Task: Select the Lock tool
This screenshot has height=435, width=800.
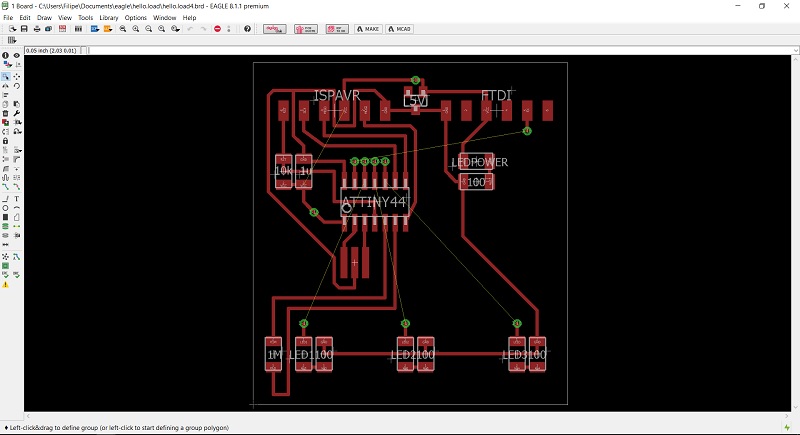Action: (6, 141)
